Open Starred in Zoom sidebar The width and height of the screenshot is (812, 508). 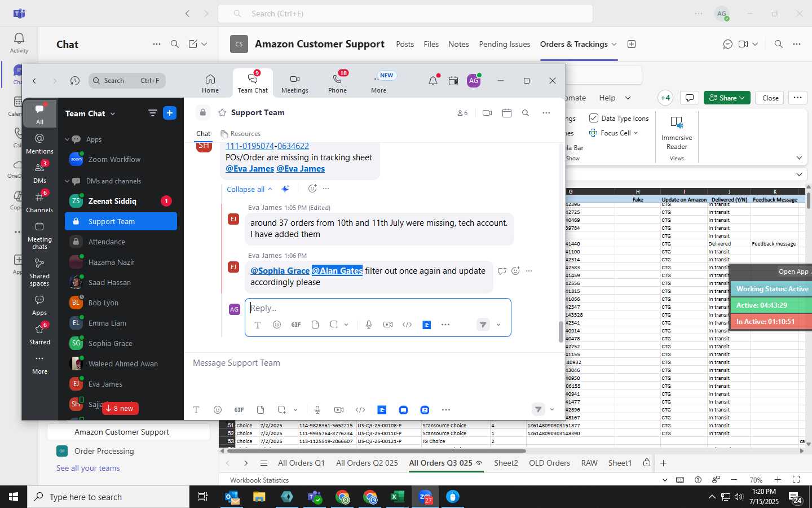click(x=39, y=334)
